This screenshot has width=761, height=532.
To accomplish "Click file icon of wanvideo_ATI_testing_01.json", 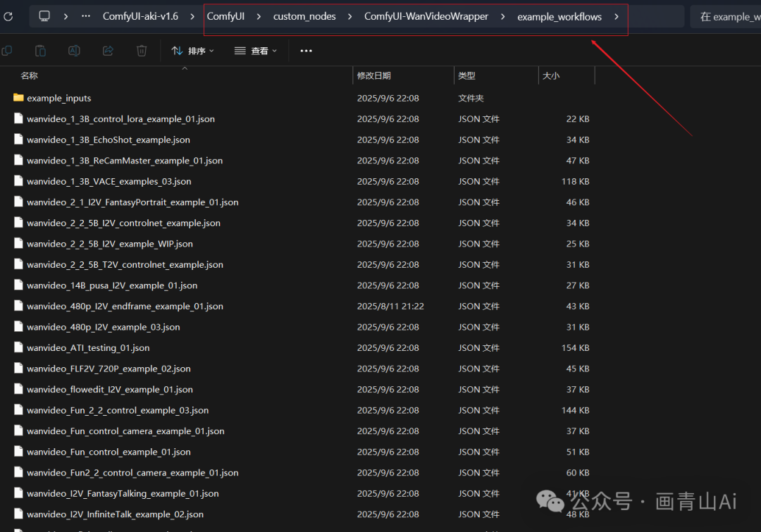I will point(18,347).
